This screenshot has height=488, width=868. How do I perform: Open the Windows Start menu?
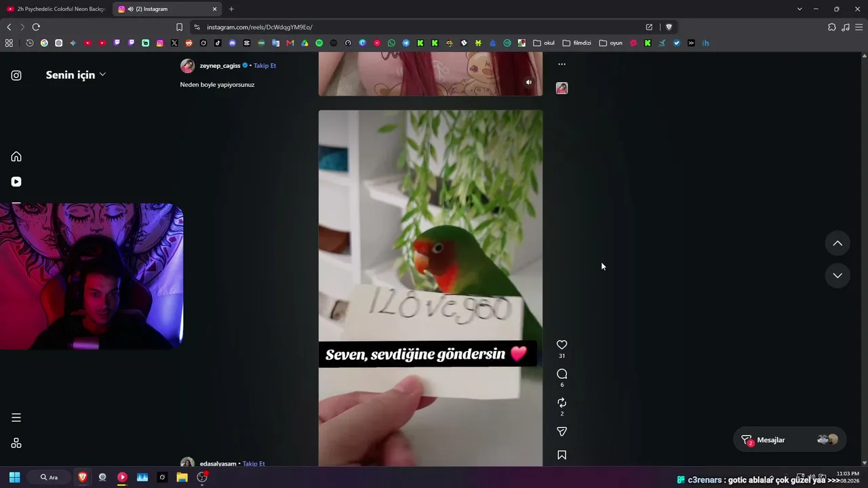point(14,477)
